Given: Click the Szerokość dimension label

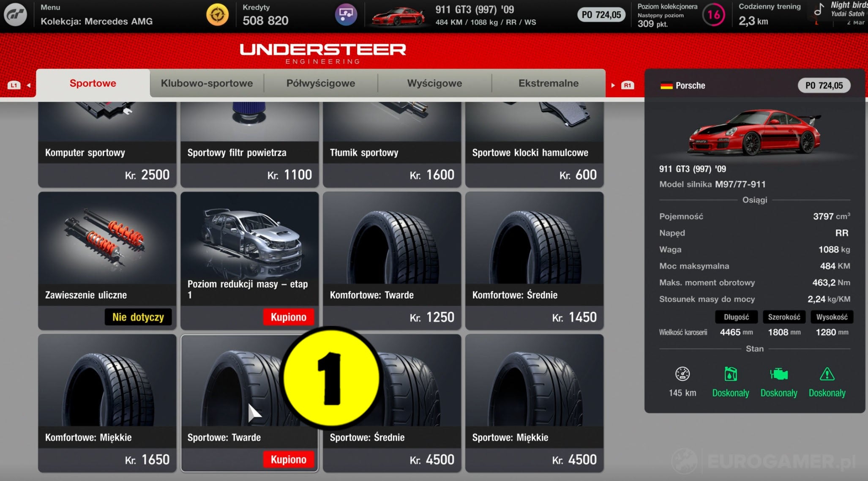Looking at the screenshot, I should click(784, 317).
